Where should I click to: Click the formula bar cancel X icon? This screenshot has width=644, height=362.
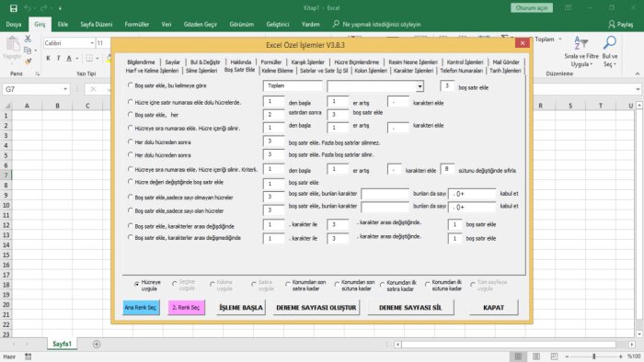pyautogui.click(x=93, y=89)
